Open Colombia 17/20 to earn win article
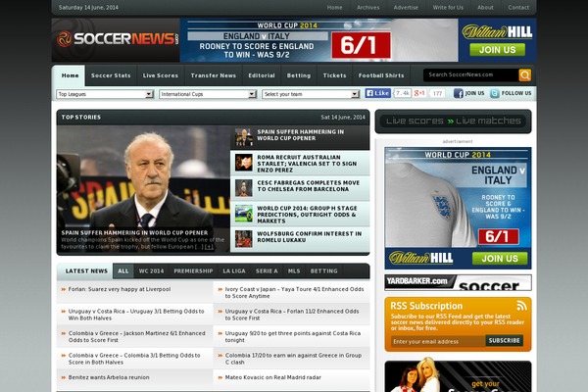This screenshot has height=392, width=588. pos(293,359)
